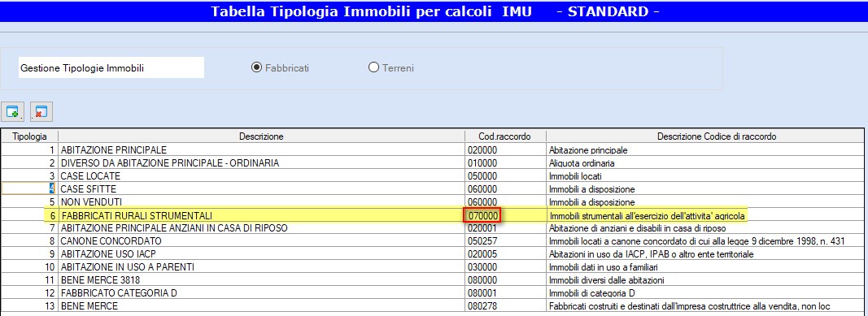Click the cod.raccordo cell 050257
This screenshot has height=316, width=868.
(505, 241)
